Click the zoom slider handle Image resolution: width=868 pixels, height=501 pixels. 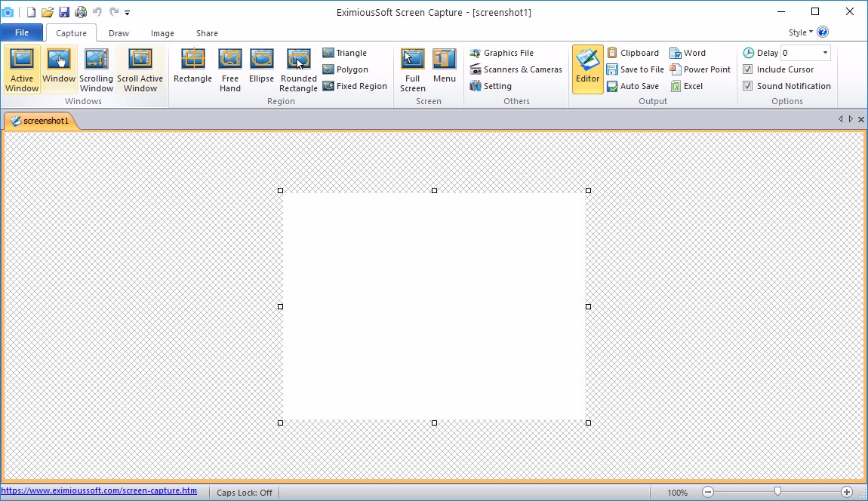(777, 492)
